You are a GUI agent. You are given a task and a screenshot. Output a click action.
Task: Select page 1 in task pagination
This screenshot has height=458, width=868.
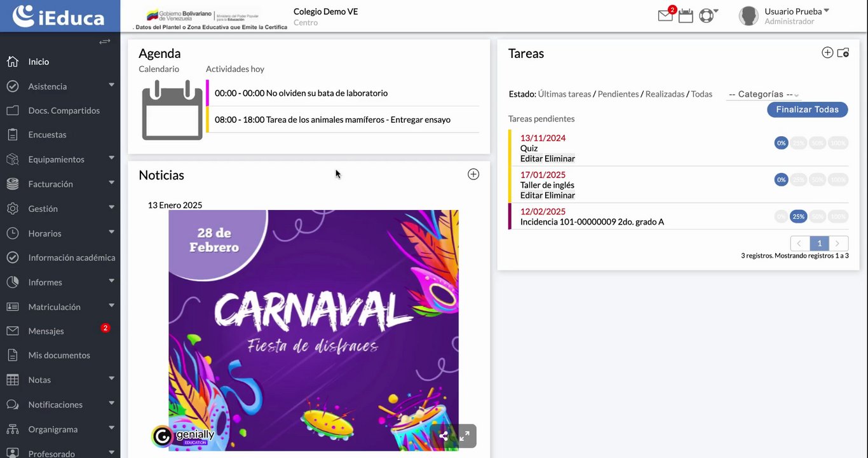coord(820,243)
